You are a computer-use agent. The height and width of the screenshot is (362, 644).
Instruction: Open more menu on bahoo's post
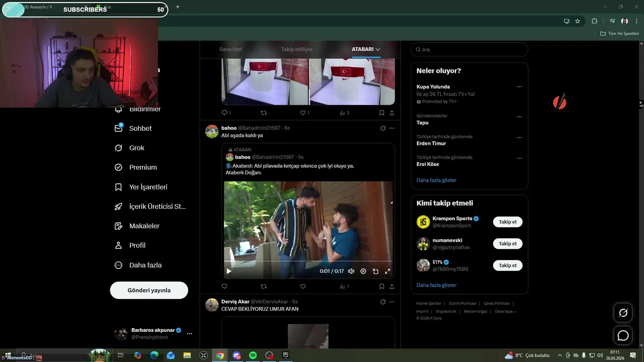tap(392, 128)
